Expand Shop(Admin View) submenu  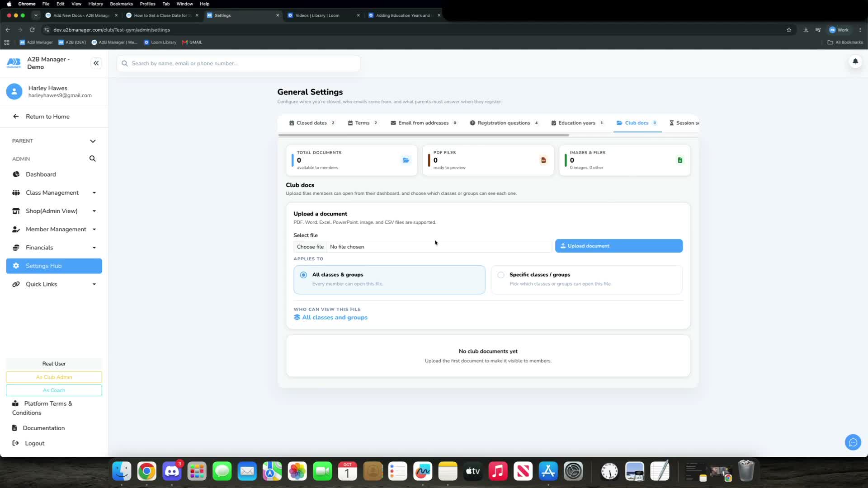tap(94, 211)
